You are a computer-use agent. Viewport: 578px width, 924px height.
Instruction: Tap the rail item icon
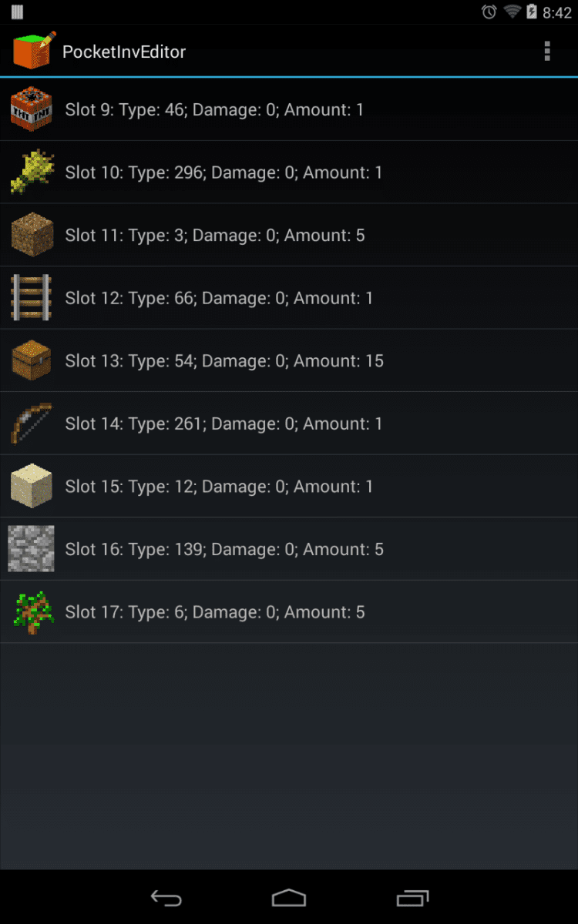pyautogui.click(x=32, y=297)
